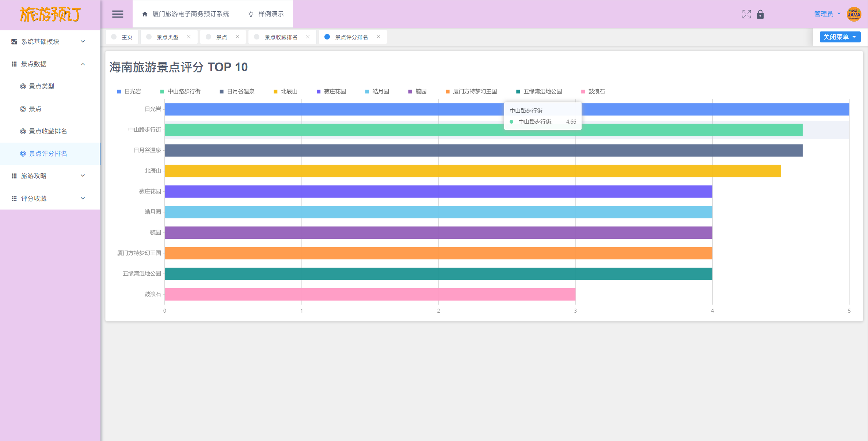
Task: Toggle 北辰山 legend item visibility
Action: pyautogui.click(x=285, y=91)
